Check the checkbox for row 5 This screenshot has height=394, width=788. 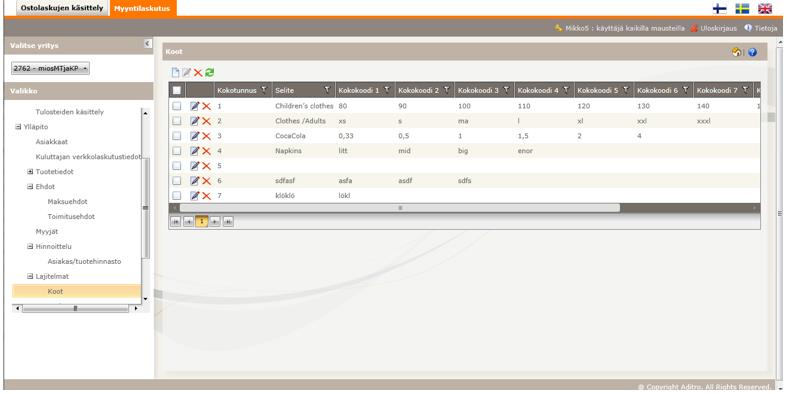tap(176, 166)
